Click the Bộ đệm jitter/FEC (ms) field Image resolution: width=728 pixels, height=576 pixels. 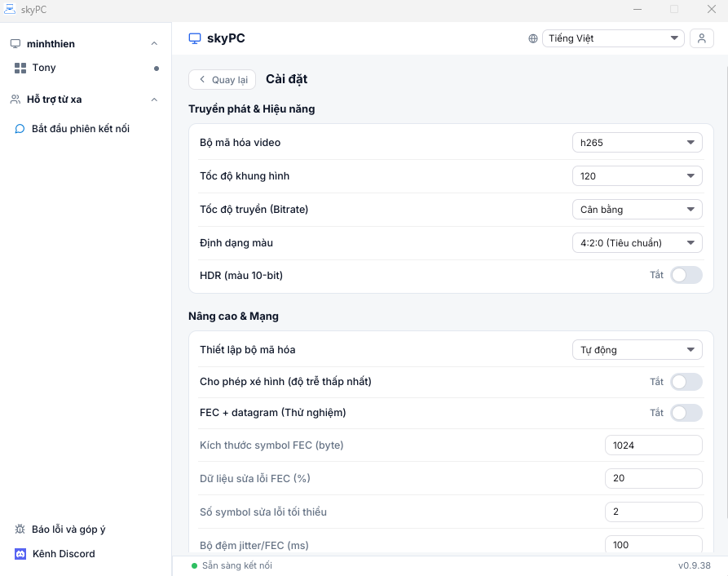click(x=653, y=544)
